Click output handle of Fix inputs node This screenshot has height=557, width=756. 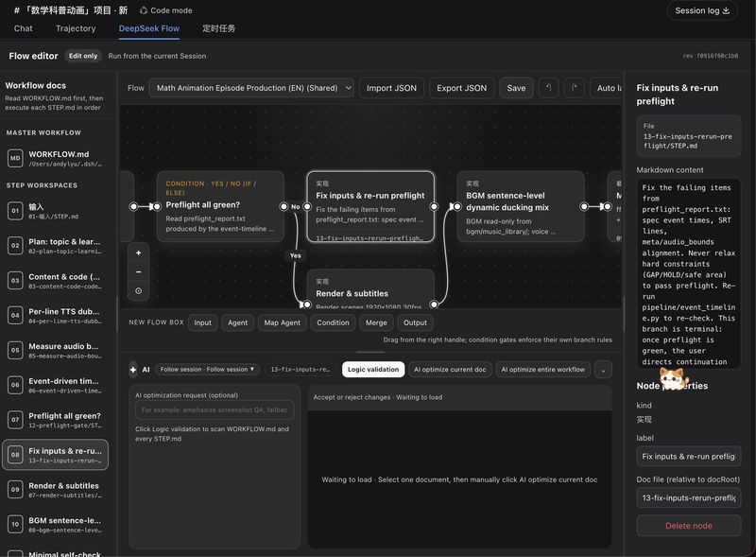[434, 206]
